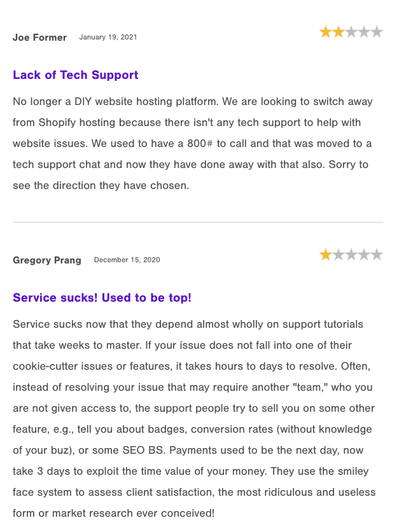Click third star on Gregory Prang's rating
This screenshot has width=420, height=525.
click(x=351, y=255)
